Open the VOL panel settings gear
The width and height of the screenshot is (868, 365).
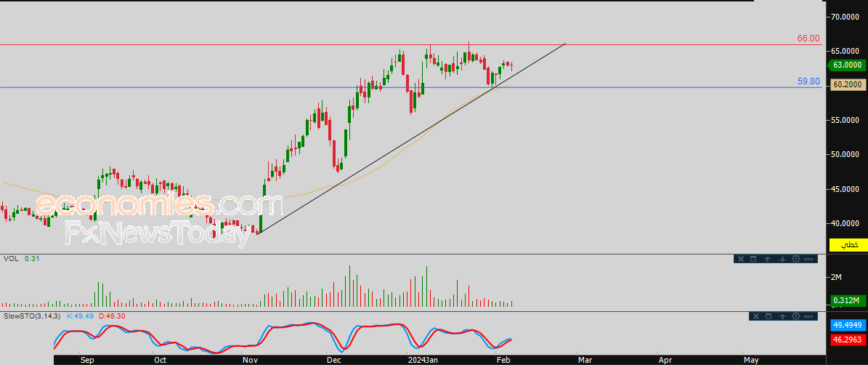(x=796, y=259)
